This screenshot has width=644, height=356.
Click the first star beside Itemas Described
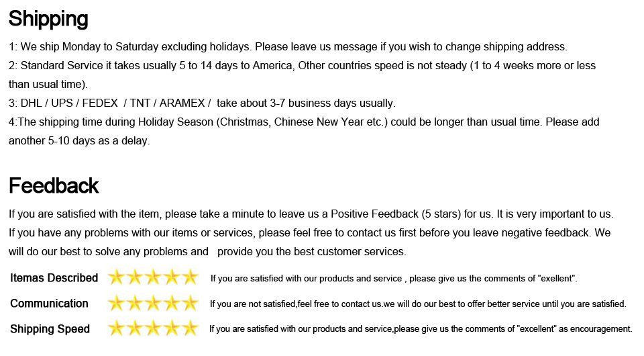pyautogui.click(x=117, y=277)
